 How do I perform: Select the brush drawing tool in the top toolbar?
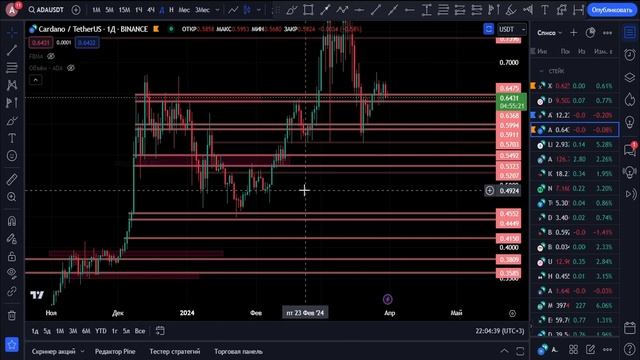pyautogui.click(x=291, y=10)
